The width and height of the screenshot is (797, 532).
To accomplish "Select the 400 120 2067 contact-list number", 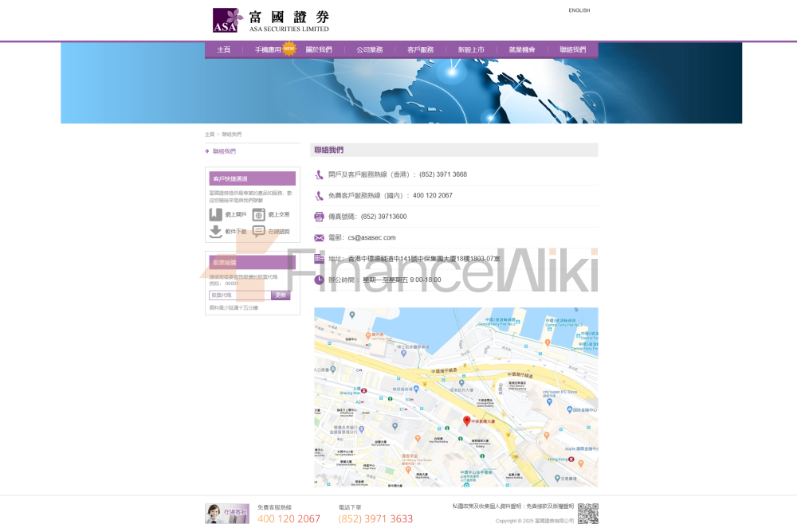I will 433,196.
